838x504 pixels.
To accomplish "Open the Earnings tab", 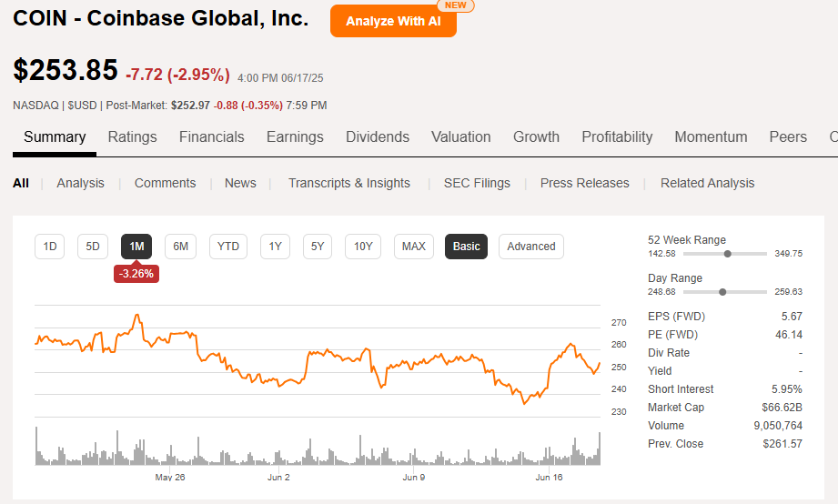I will coord(295,137).
